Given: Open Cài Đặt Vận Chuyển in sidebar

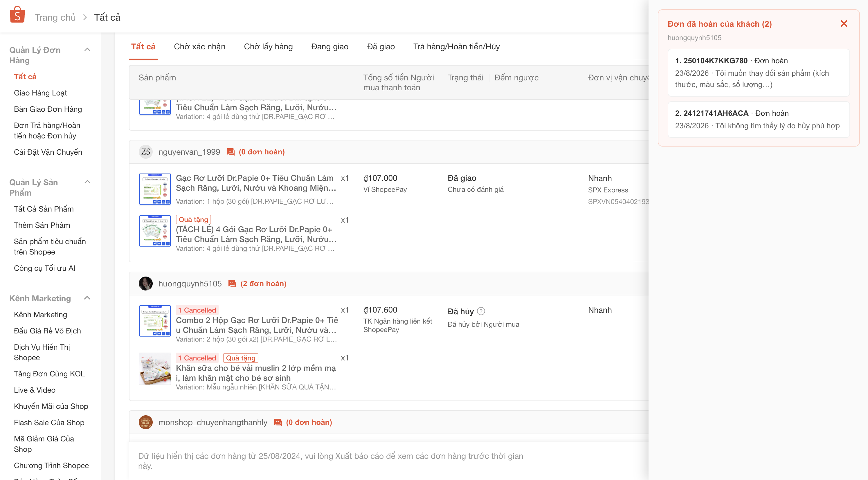Looking at the screenshot, I should pyautogui.click(x=48, y=152).
